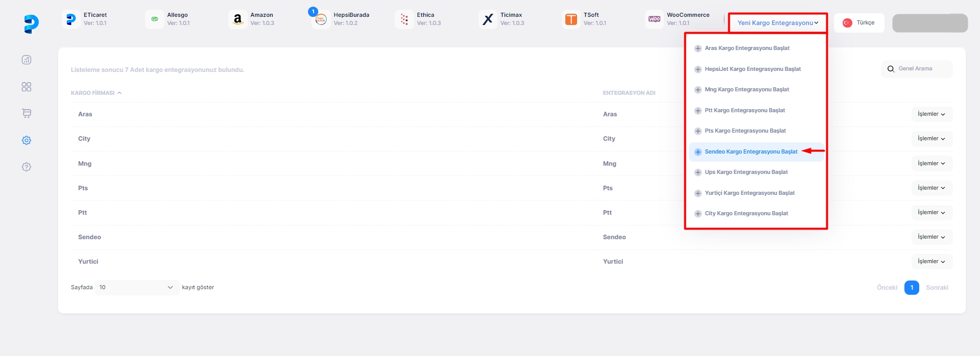The image size is (980, 356).
Task: Collapse the Yeni Kargo Entegrasyonu dropdown
Action: [x=777, y=23]
